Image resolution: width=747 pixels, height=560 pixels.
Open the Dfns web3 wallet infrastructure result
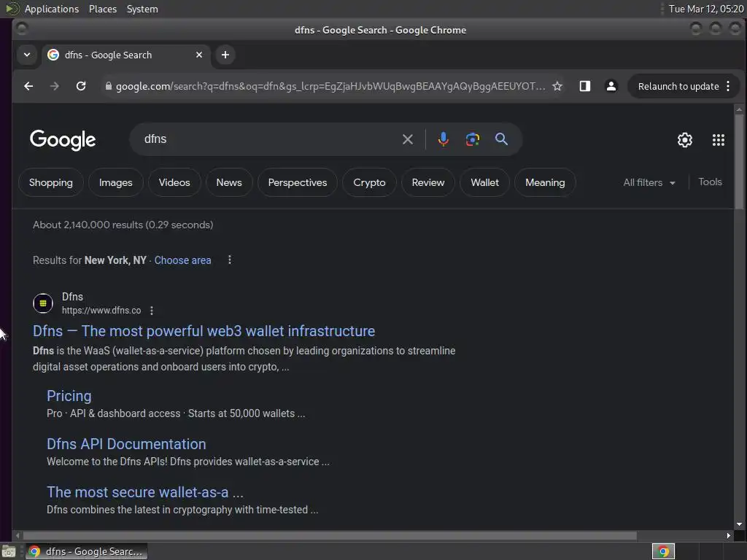[204, 331]
